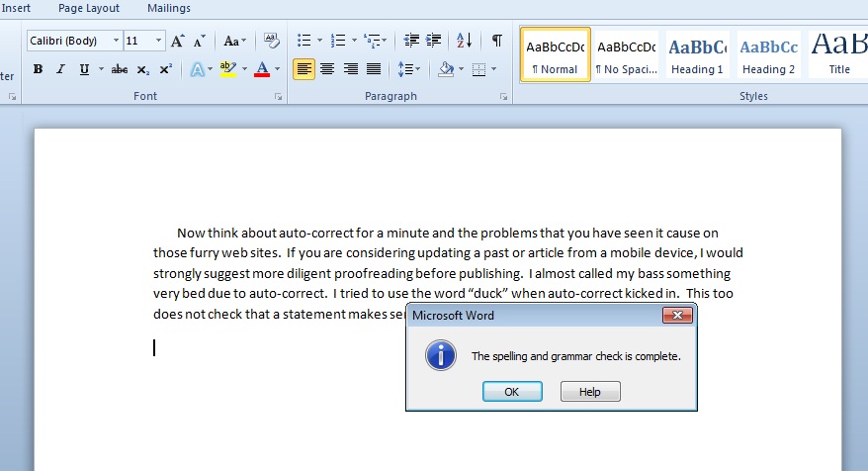Open the Page Layout ribbon tab
Screen dimensions: 868x471
pyautogui.click(x=89, y=8)
